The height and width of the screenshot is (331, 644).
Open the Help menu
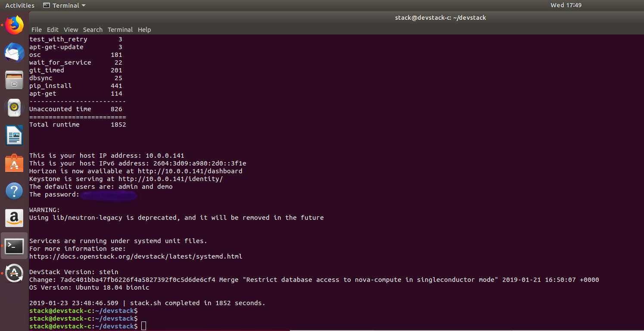point(144,30)
